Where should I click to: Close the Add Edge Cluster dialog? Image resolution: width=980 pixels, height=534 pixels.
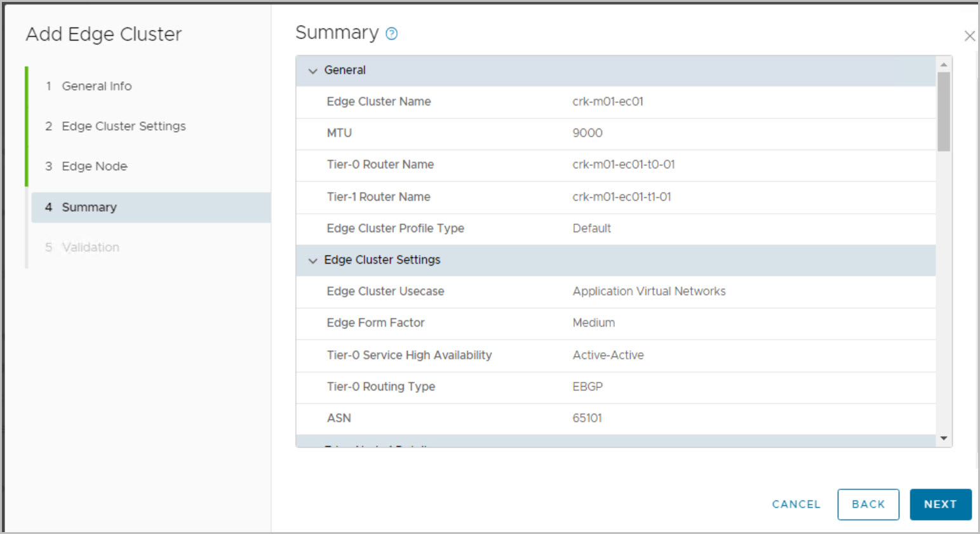(969, 36)
